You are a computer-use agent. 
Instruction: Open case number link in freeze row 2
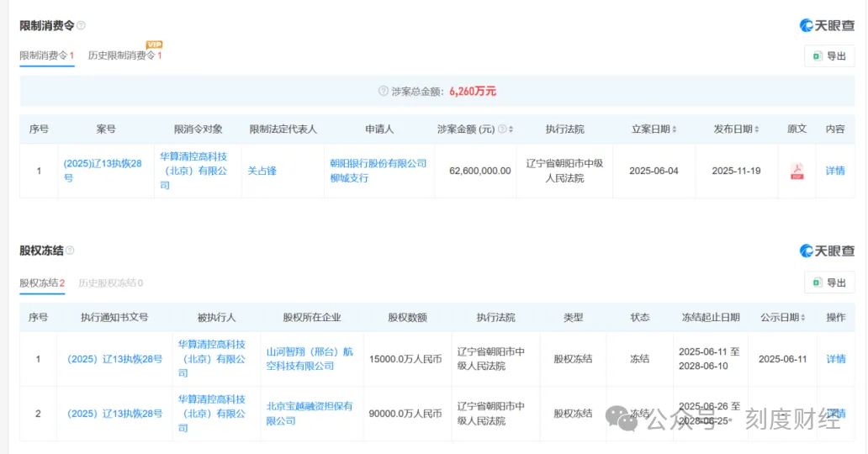pos(114,414)
